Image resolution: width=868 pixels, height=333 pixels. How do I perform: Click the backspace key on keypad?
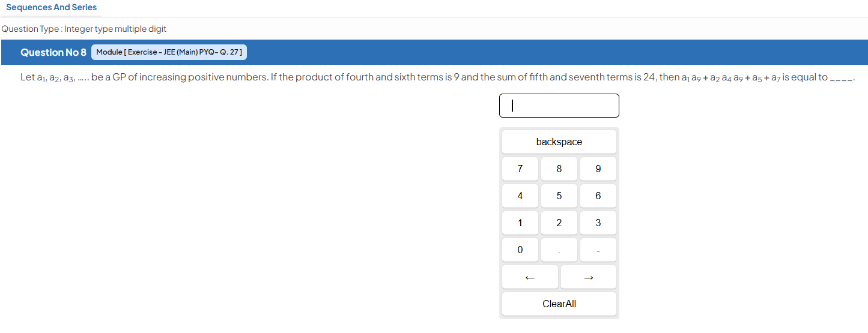pyautogui.click(x=559, y=142)
